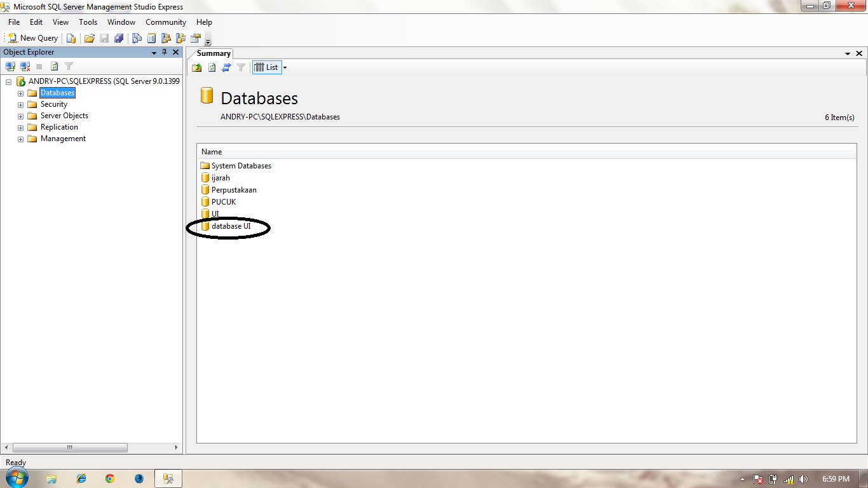Click the Summary page toolbar icon
Screen dimensions: 868x488
[x=151, y=38]
